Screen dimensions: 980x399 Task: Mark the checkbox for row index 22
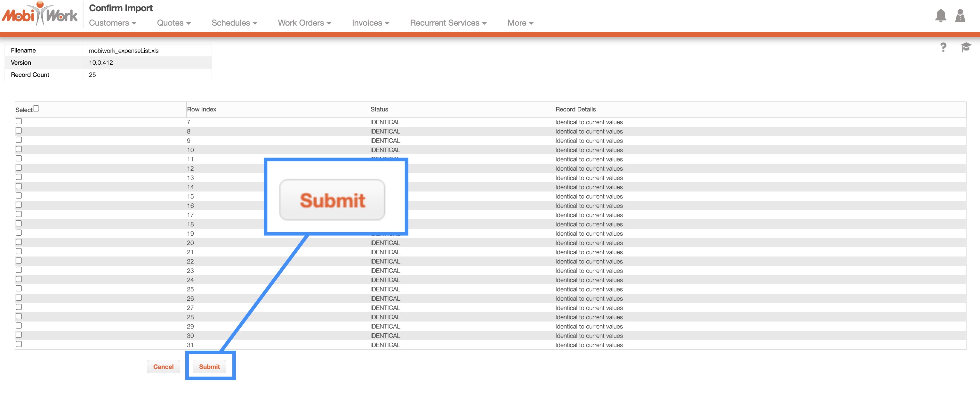(x=19, y=261)
